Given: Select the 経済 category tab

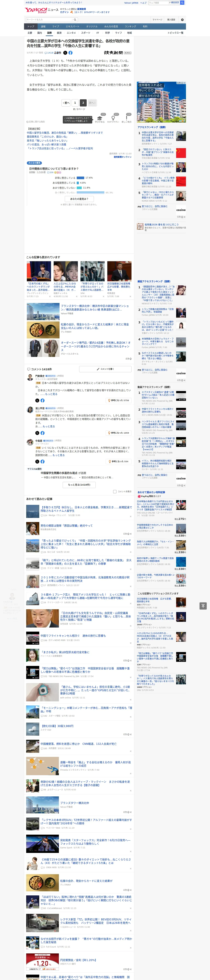Looking at the screenshot, I should [x=59, y=33].
